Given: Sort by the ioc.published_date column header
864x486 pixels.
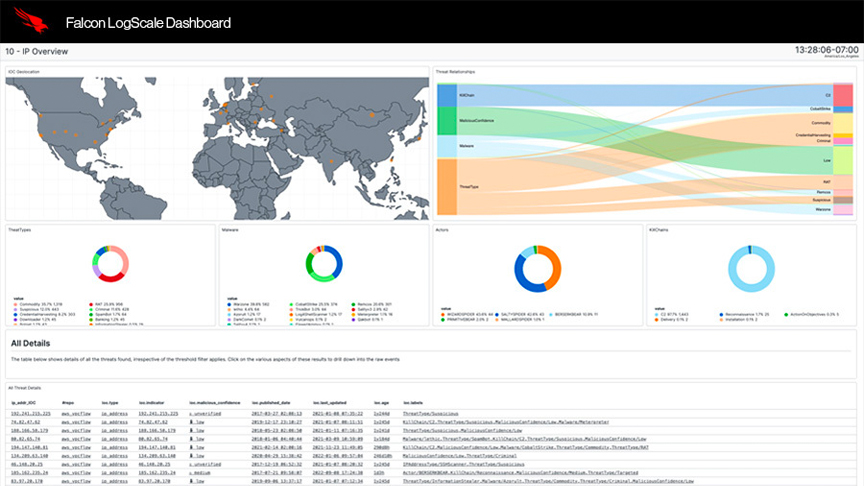Looking at the screenshot, I should click(271, 403).
